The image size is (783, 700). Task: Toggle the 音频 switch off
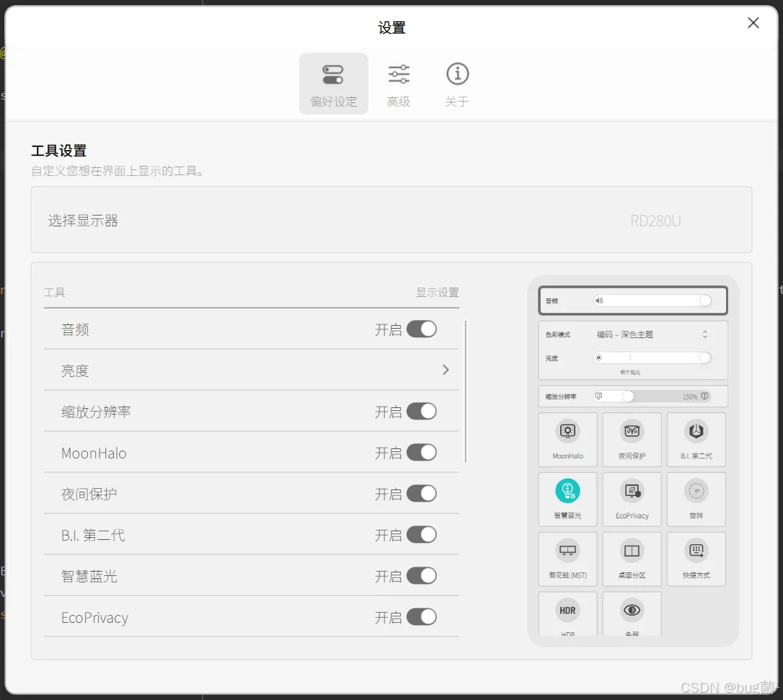[x=422, y=329]
